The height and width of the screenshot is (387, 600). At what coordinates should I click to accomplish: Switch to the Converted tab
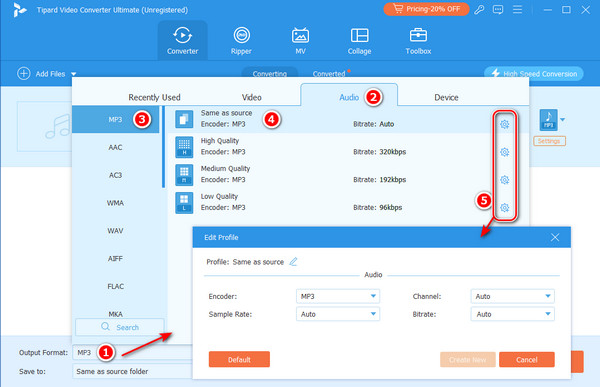point(329,73)
